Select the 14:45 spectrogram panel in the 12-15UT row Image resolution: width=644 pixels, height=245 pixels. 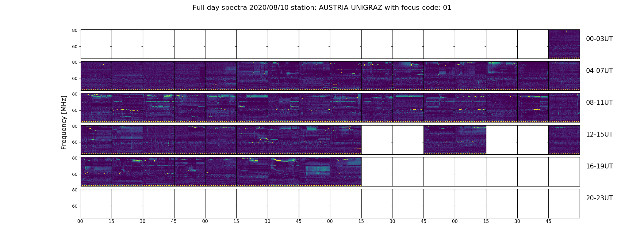click(439, 140)
